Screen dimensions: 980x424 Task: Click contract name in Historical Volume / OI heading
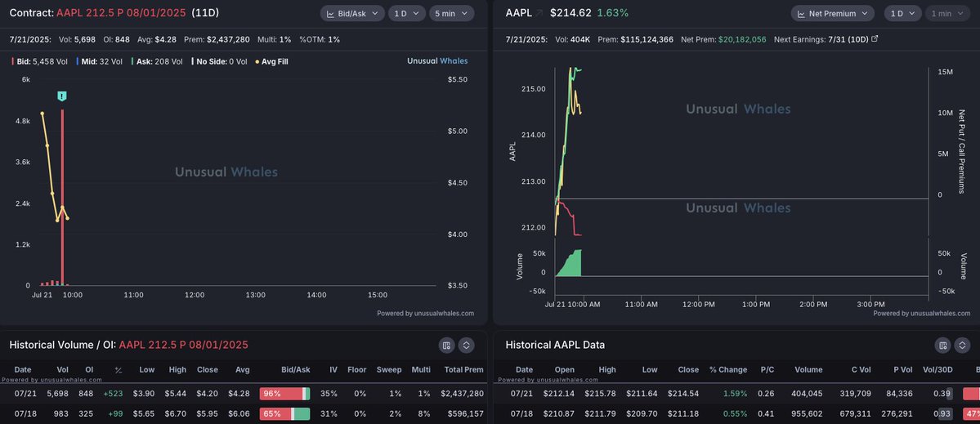[183, 345]
